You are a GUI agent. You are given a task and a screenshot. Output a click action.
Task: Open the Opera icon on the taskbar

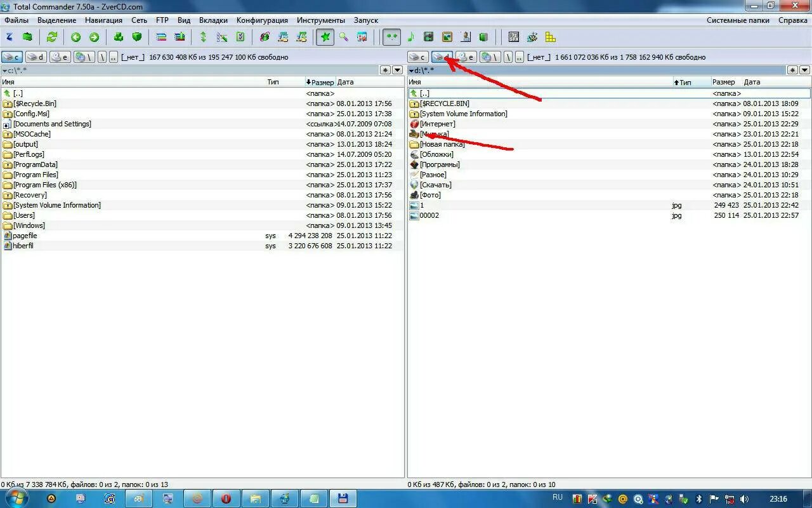tap(226, 498)
